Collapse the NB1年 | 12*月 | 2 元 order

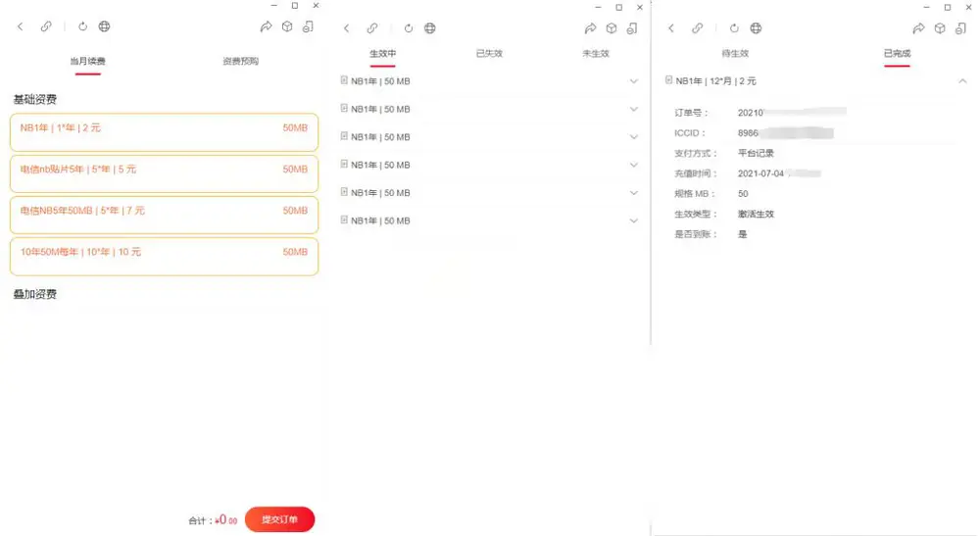[x=962, y=81]
